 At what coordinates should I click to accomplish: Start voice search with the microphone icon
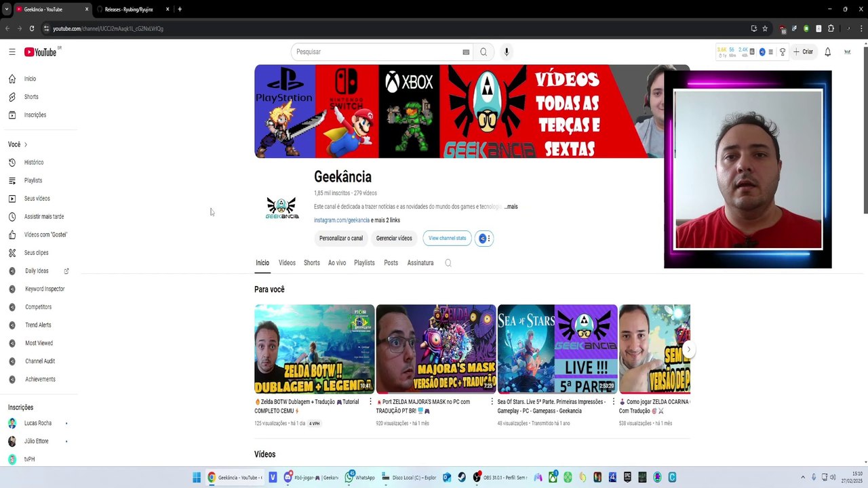click(x=506, y=52)
